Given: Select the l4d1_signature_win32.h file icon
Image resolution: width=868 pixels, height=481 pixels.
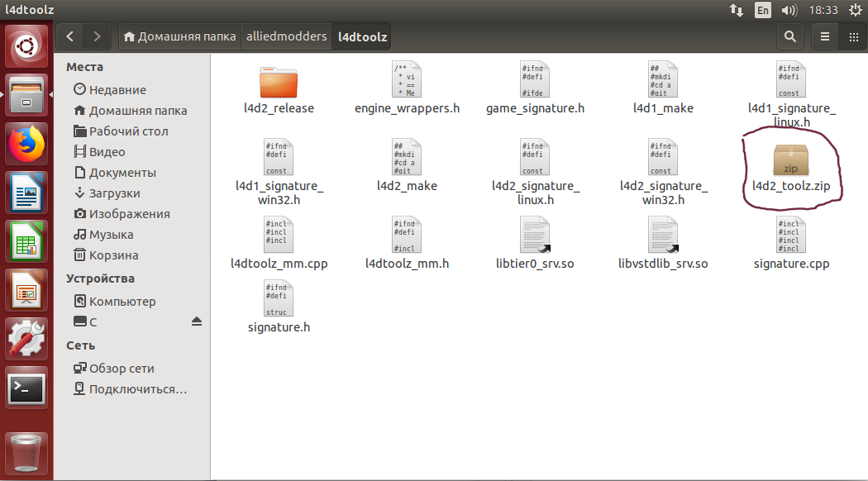Looking at the screenshot, I should 279,157.
